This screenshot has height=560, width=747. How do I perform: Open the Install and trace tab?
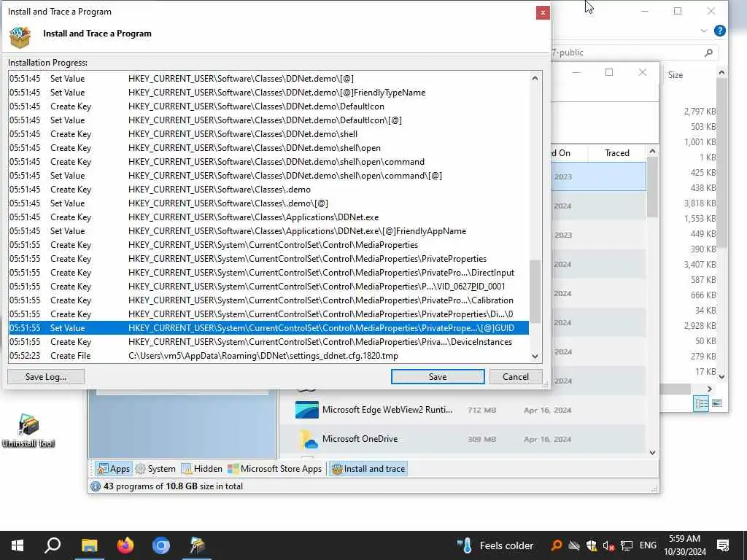tap(368, 469)
